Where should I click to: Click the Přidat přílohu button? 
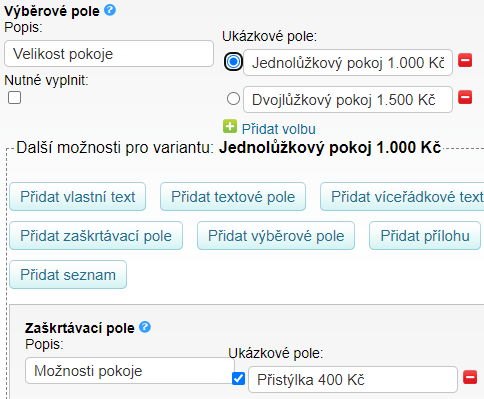tap(425, 236)
